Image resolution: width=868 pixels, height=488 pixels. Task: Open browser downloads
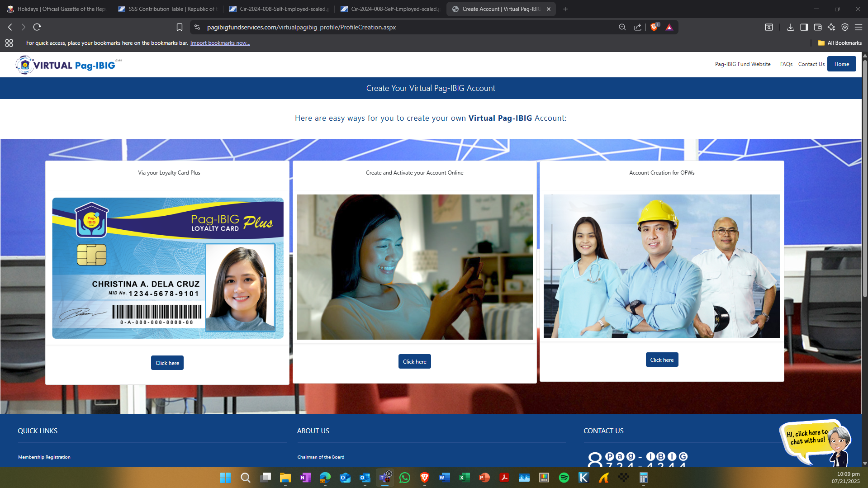(x=791, y=27)
